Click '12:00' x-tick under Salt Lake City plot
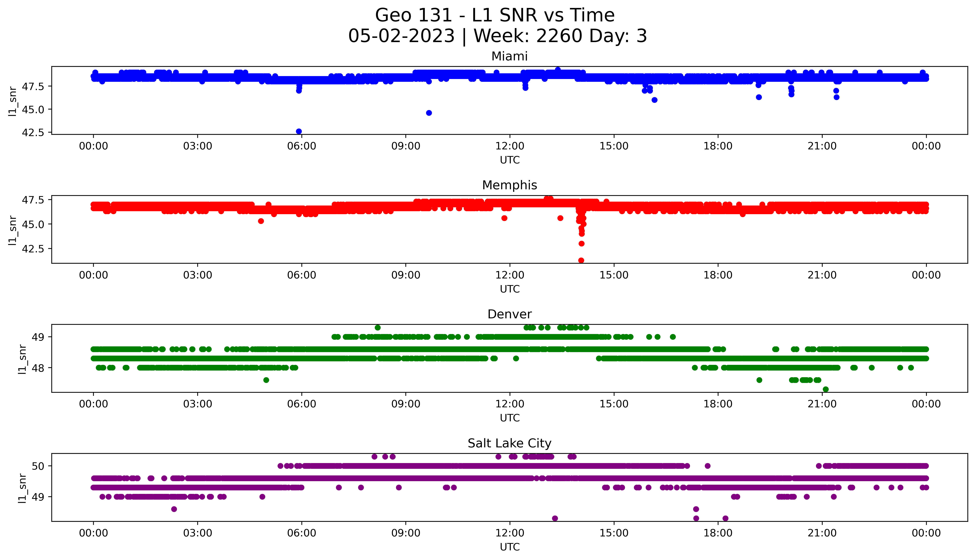This screenshot has height=560, width=975. click(x=510, y=533)
